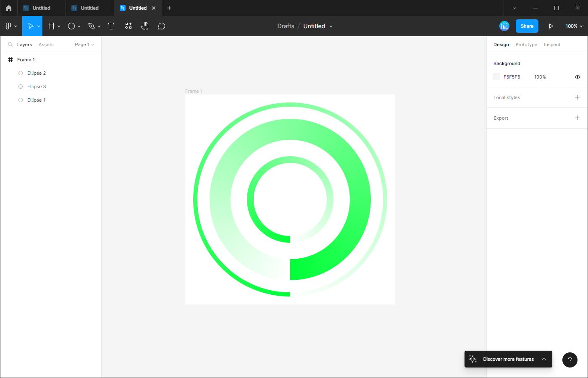Select the Pen tool
588x378 pixels.
pyautogui.click(x=92, y=26)
